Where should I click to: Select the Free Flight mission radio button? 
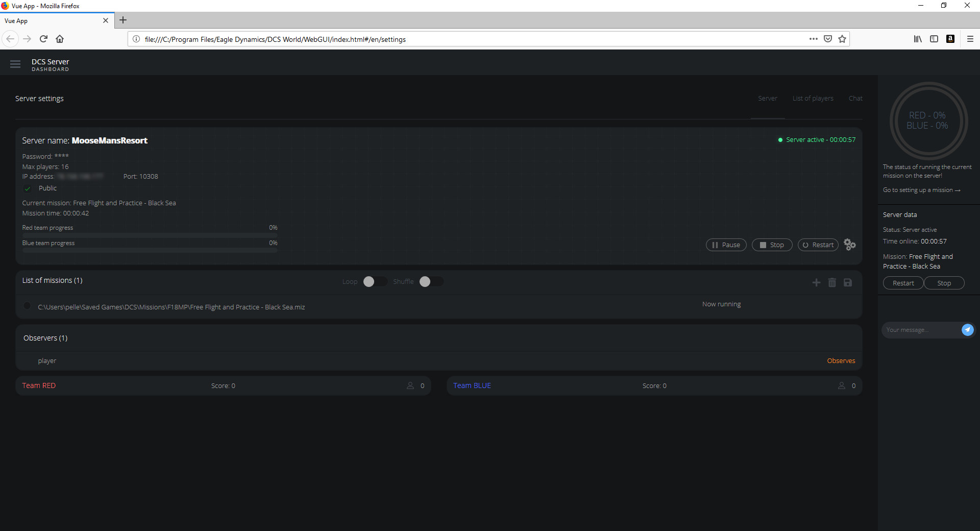click(27, 306)
